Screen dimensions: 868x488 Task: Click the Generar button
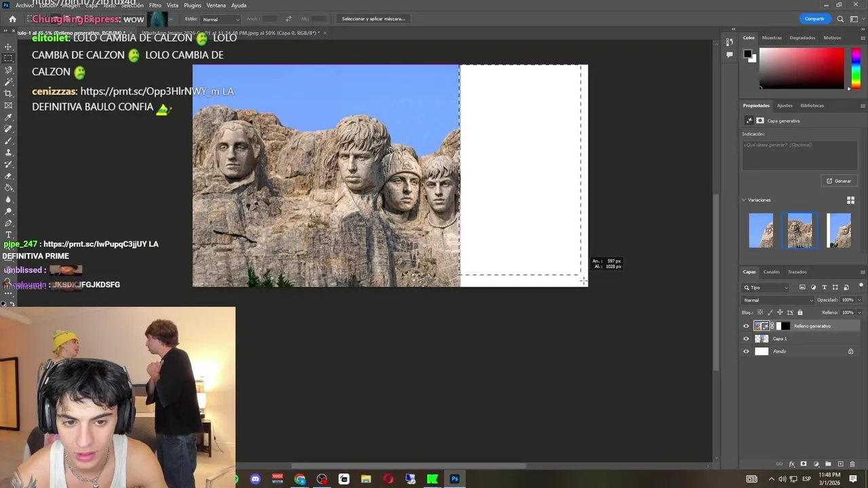pos(839,181)
